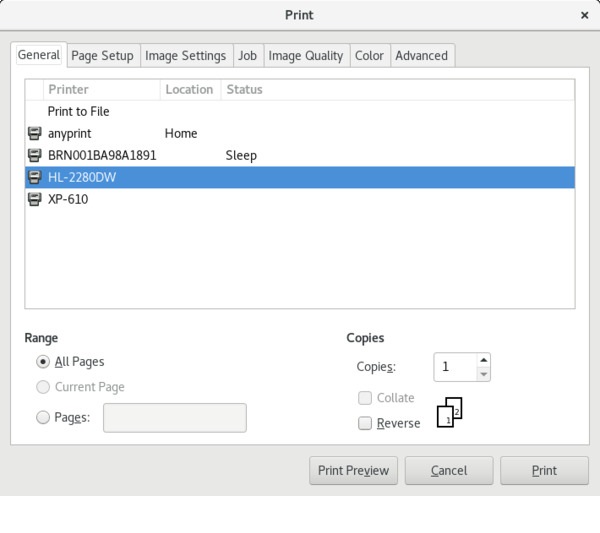The height and width of the screenshot is (533, 600).
Task: Open the Image Quality tab
Action: 306,55
